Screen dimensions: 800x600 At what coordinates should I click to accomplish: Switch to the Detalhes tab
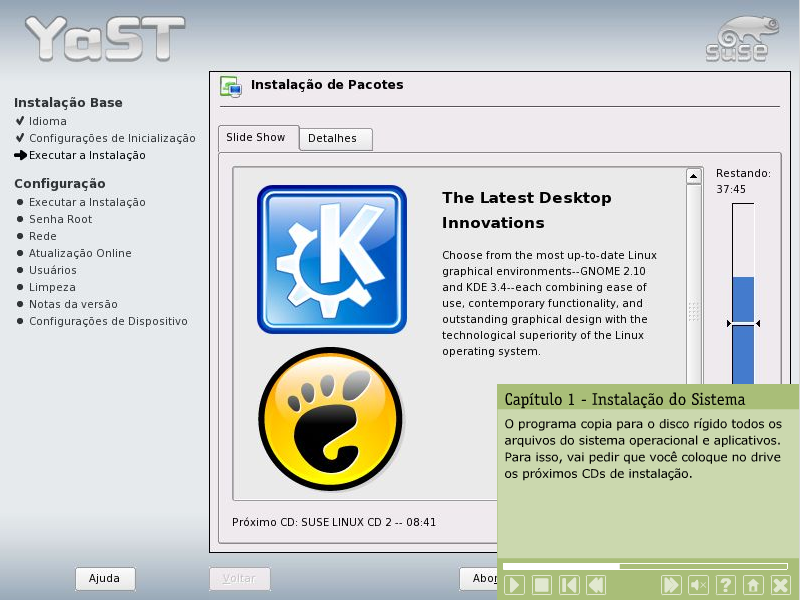pyautogui.click(x=333, y=139)
